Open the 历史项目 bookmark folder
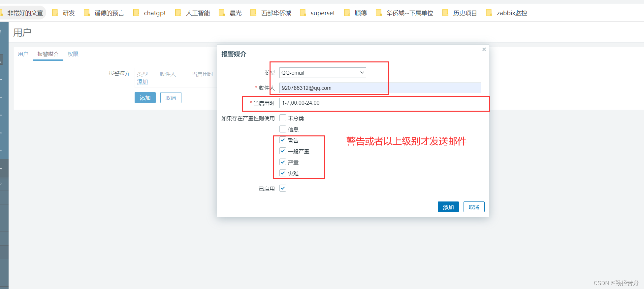Screen dimensions: 644x289 460,13
